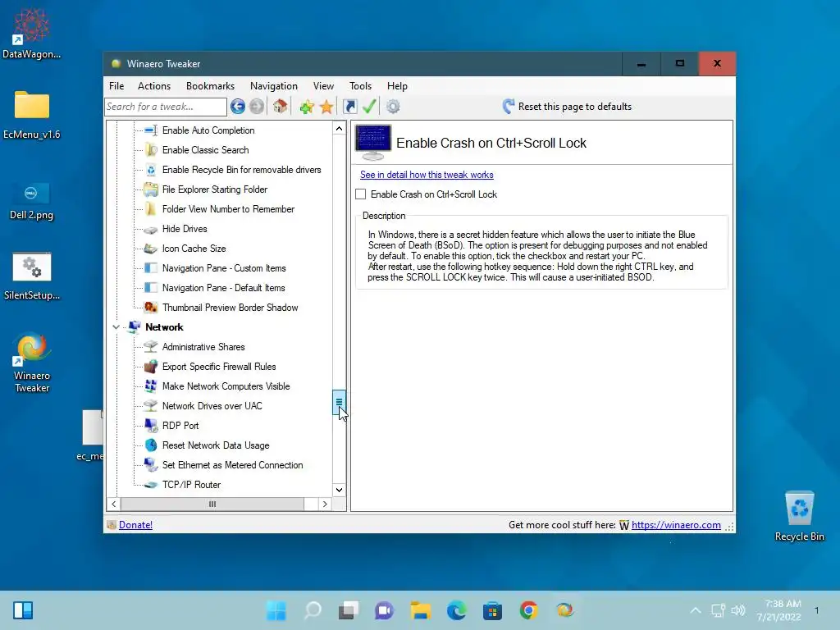Screen dimensions: 840x630
Task: Click the Export Specific Firewall Rules icon
Action: [x=151, y=367]
